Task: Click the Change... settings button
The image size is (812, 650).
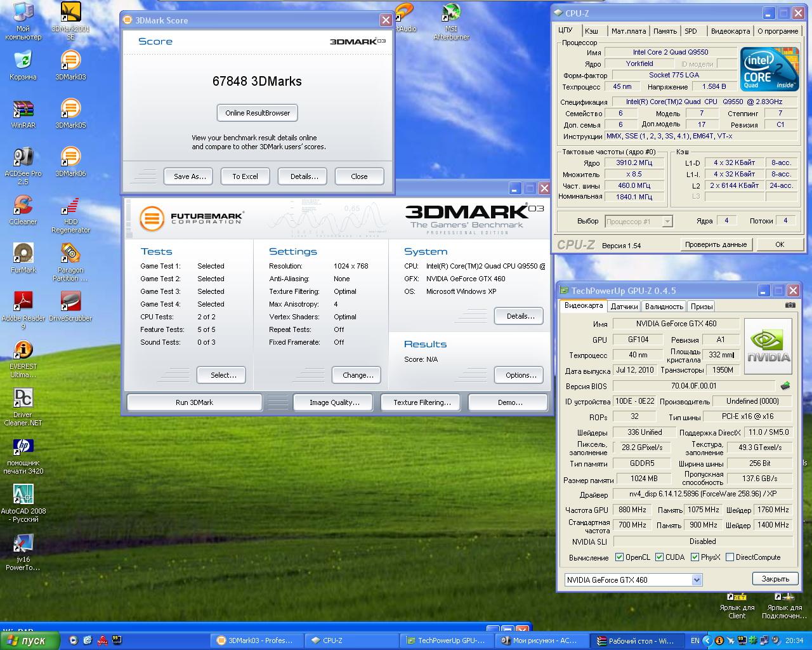Action: pyautogui.click(x=358, y=375)
